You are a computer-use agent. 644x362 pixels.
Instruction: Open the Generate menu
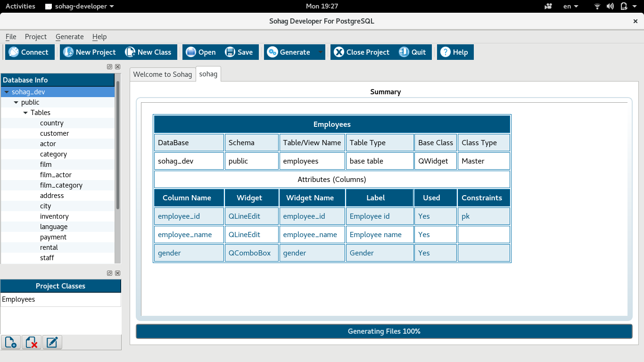coord(69,37)
